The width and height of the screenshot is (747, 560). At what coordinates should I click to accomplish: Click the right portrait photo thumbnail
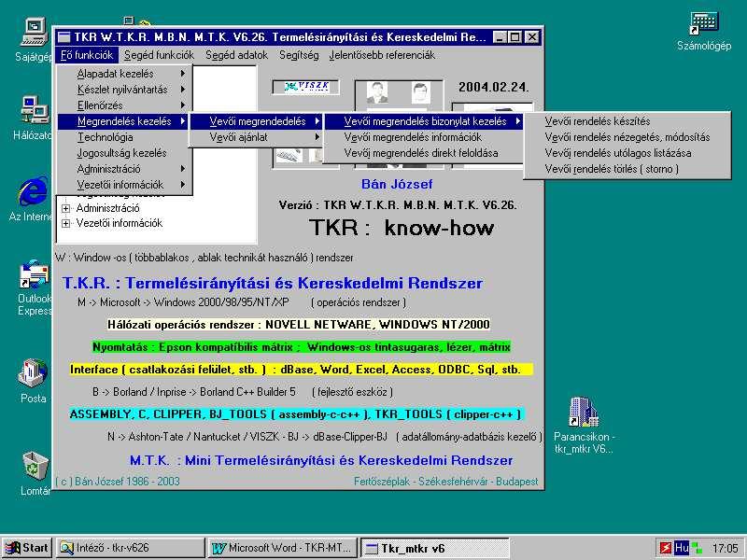420,92
